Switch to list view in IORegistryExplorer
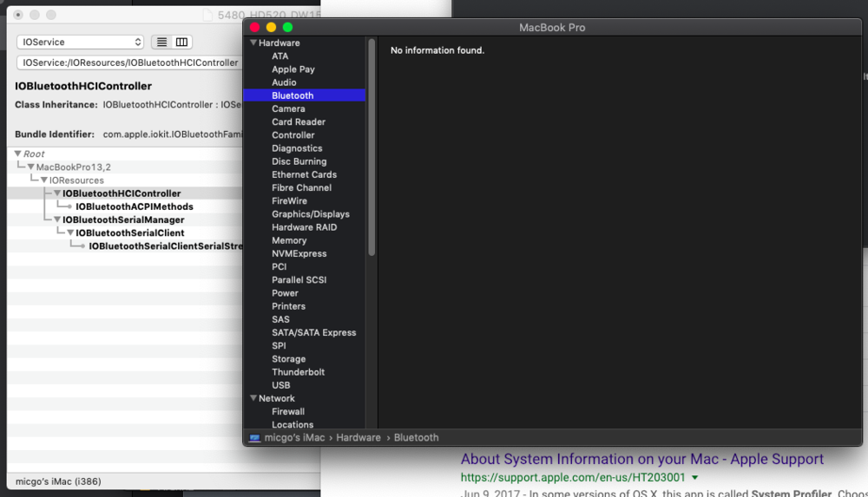Screen dimensions: 868x497 pos(161,43)
